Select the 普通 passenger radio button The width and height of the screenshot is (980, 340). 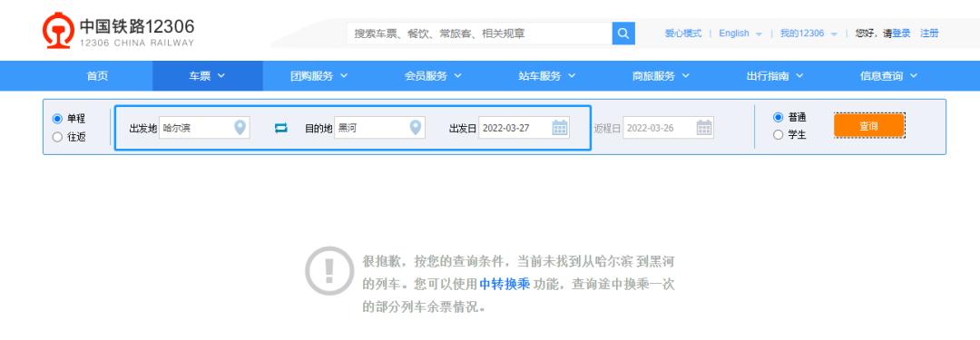pyautogui.click(x=779, y=117)
